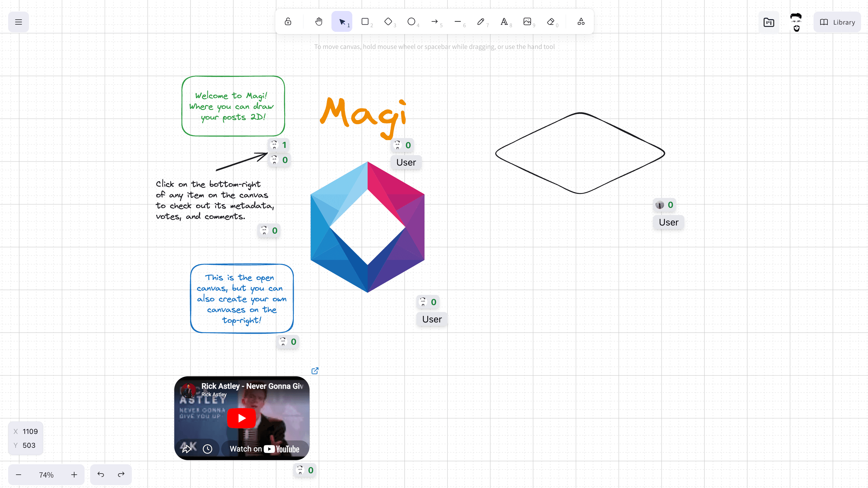Toggle the canvas lock tool
Viewport: 868px width, 488px height.
coord(288,22)
